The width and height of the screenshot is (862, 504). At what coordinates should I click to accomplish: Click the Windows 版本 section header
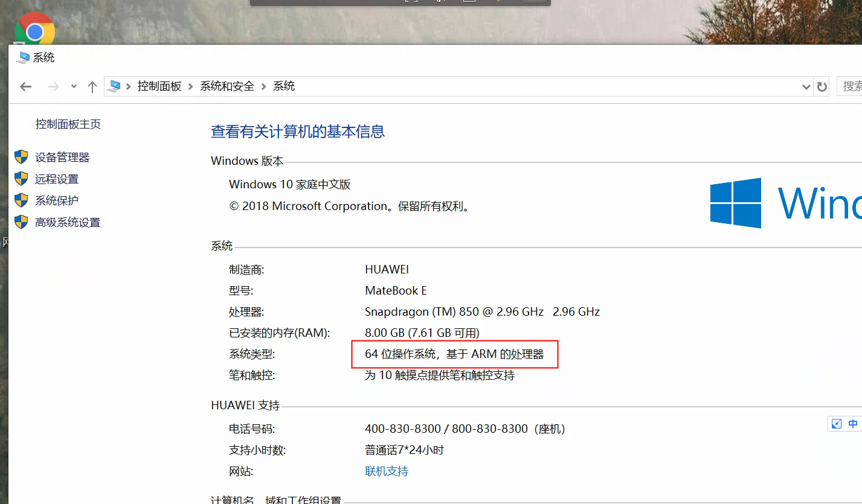[x=247, y=161]
